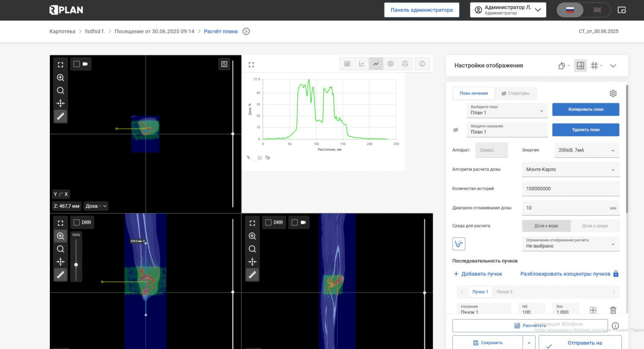
Task: Toggle percent to Gy dose units switch
Action: point(259,158)
